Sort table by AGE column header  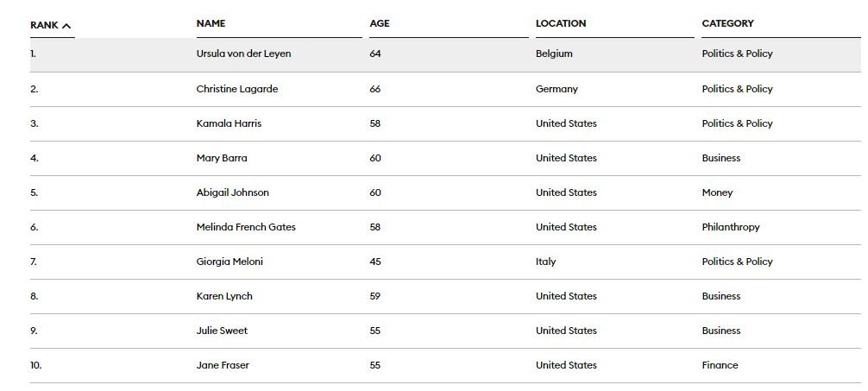pos(380,23)
